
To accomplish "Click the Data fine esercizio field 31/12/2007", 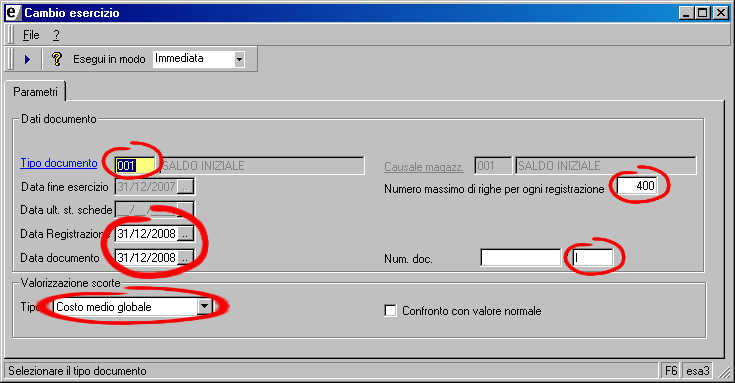I will (146, 187).
